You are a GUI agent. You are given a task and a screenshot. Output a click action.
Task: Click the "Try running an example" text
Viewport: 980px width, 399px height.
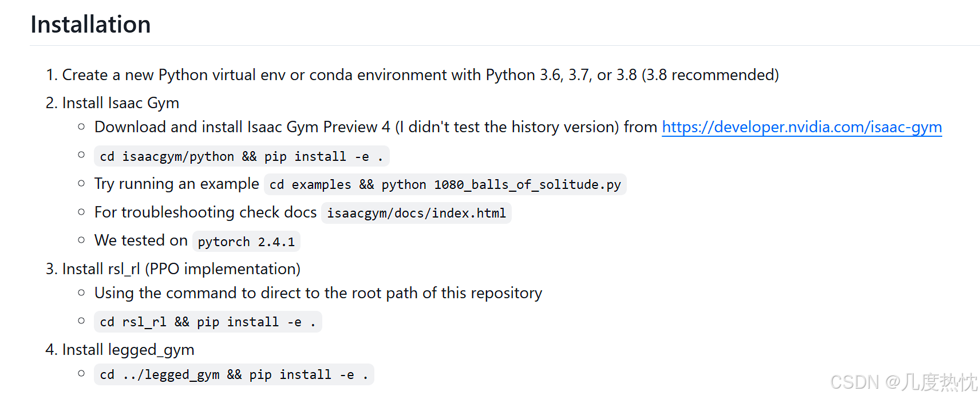click(176, 184)
